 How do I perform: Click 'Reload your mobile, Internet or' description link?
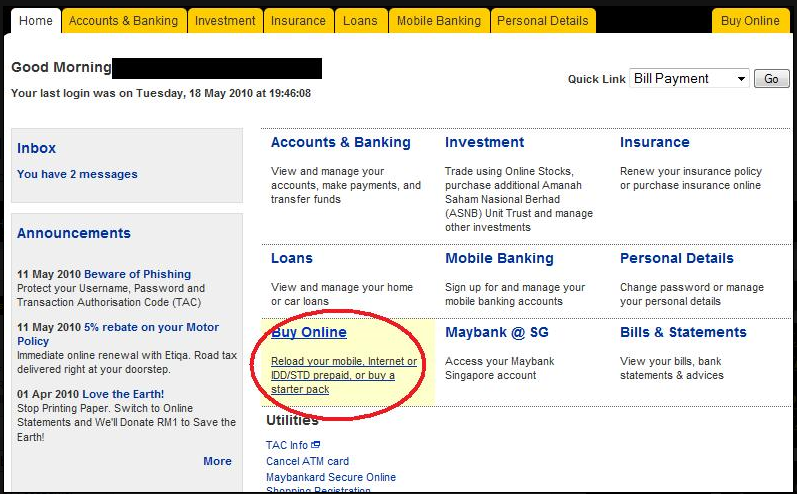344,361
